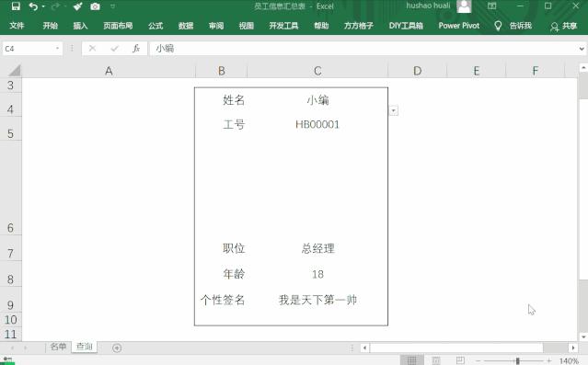
Task: Switch to the 开始 ribbon tab
Action: point(50,26)
